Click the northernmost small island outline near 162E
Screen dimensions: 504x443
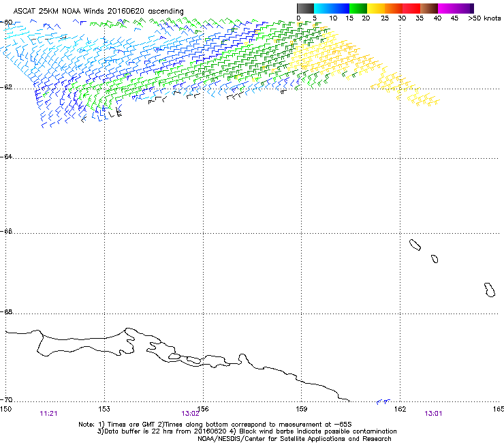tap(415, 245)
